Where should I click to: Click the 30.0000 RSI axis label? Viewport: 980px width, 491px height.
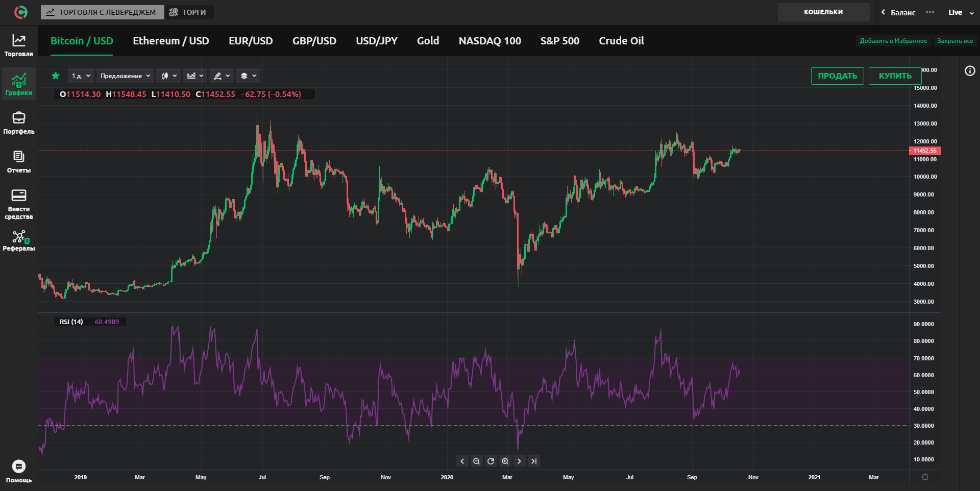pyautogui.click(x=924, y=426)
